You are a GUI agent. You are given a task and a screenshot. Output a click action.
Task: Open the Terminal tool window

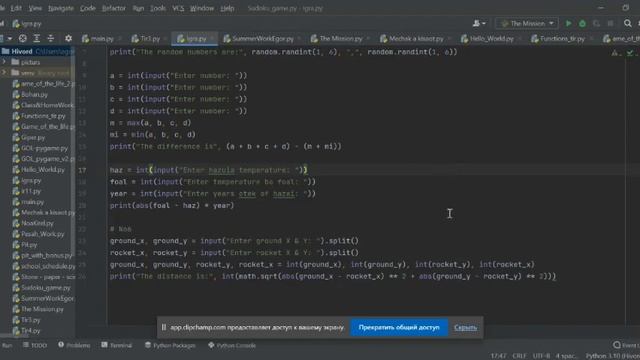click(x=117, y=345)
